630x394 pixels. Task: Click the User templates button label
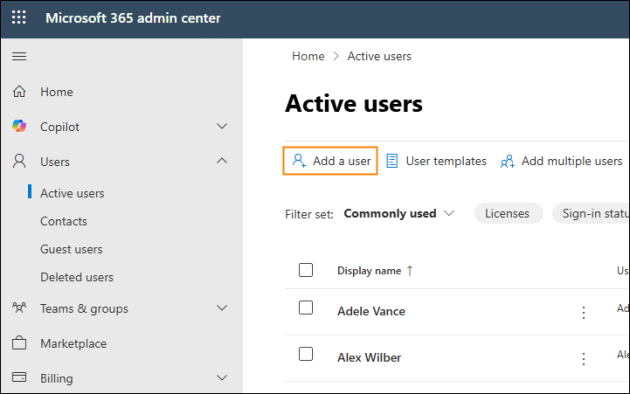(x=446, y=161)
